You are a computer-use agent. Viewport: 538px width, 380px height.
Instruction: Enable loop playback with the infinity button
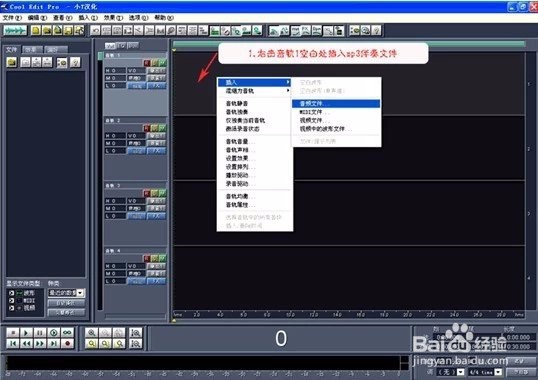68,333
